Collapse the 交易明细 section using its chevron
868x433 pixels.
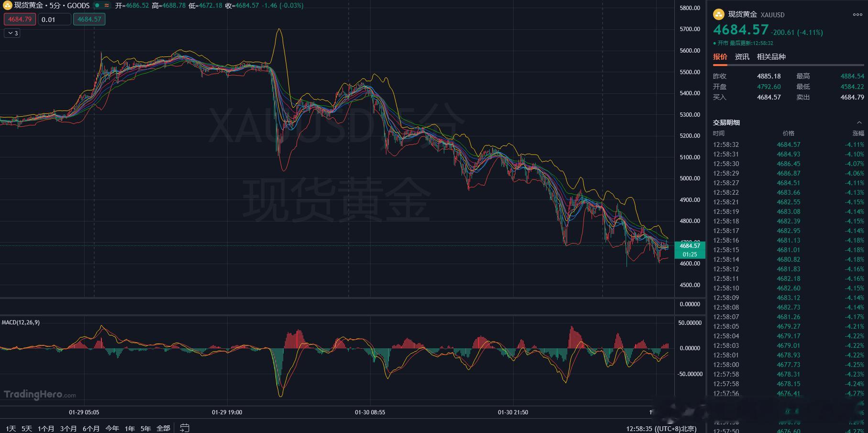click(x=859, y=122)
